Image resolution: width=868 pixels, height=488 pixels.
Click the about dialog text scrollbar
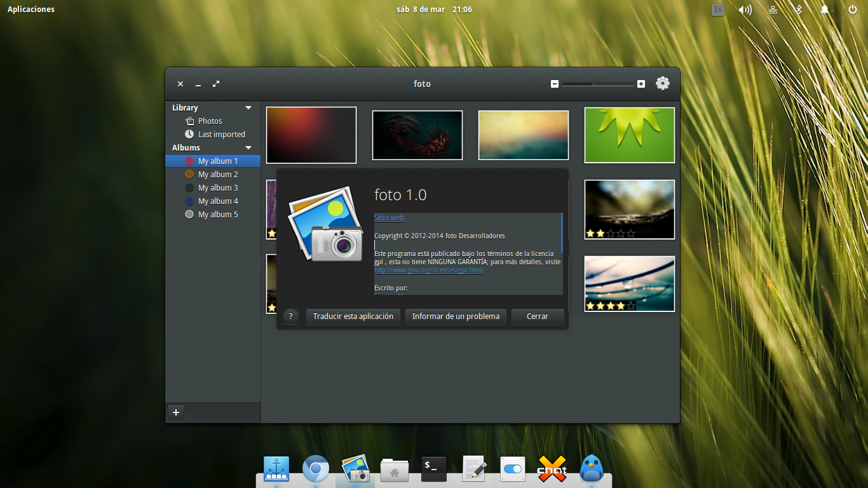coord(562,233)
